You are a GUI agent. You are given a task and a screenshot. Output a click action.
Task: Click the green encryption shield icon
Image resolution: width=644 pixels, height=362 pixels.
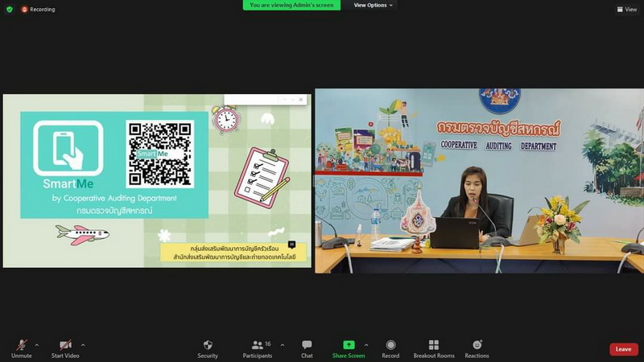tap(10, 9)
